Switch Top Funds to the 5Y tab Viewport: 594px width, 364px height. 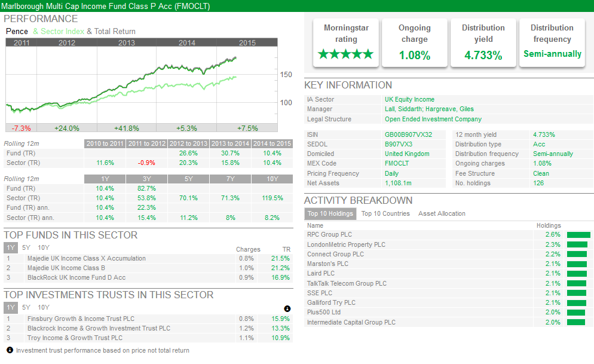click(x=26, y=247)
